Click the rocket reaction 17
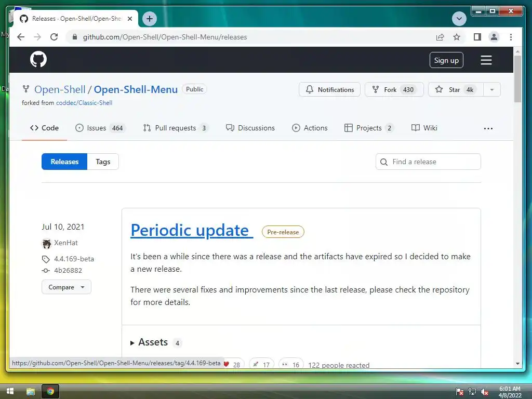Viewport: 532px width, 399px height. click(x=261, y=364)
